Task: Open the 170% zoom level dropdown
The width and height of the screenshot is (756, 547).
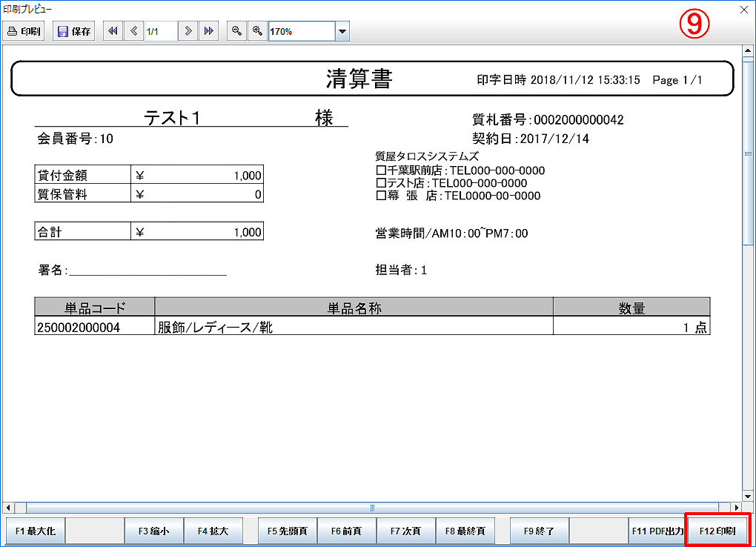Action: (x=342, y=32)
